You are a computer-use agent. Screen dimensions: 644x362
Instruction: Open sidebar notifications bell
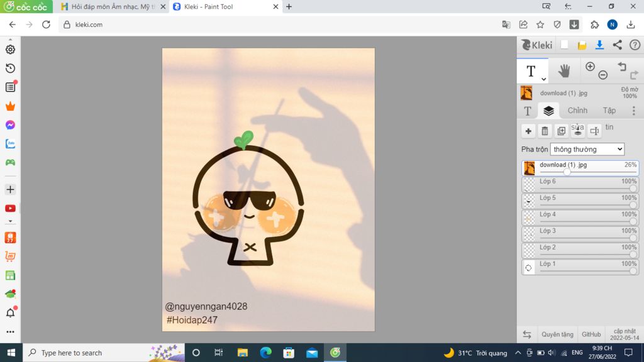[10, 313]
